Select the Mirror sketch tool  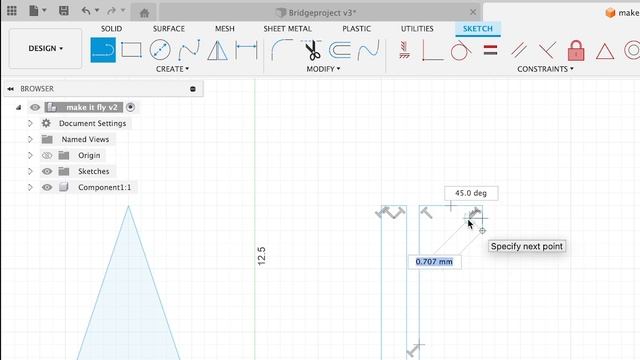tap(218, 50)
